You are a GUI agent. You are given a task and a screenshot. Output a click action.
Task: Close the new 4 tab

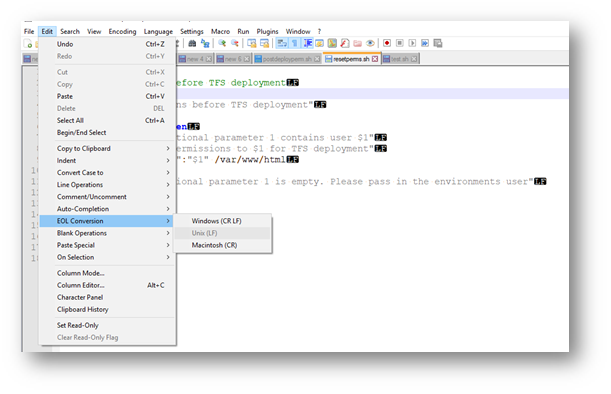pos(209,59)
